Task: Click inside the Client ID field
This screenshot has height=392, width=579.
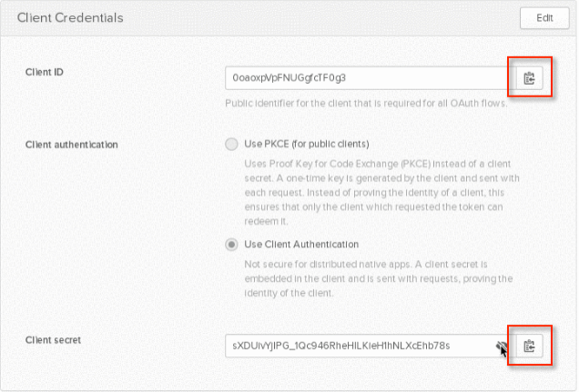Action: (371, 78)
